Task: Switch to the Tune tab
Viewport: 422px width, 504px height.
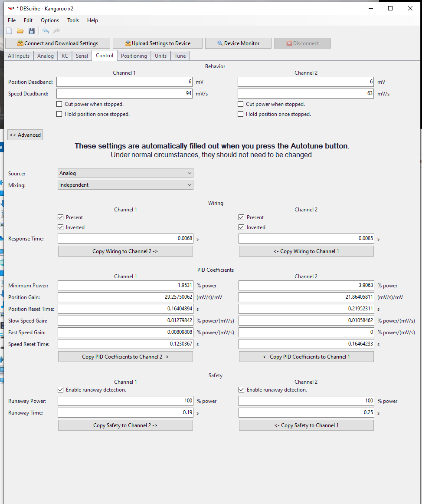Action: coord(180,56)
